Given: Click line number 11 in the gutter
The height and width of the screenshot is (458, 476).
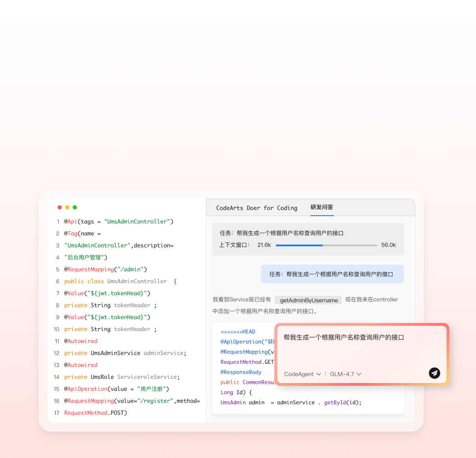Looking at the screenshot, I should tap(57, 341).
